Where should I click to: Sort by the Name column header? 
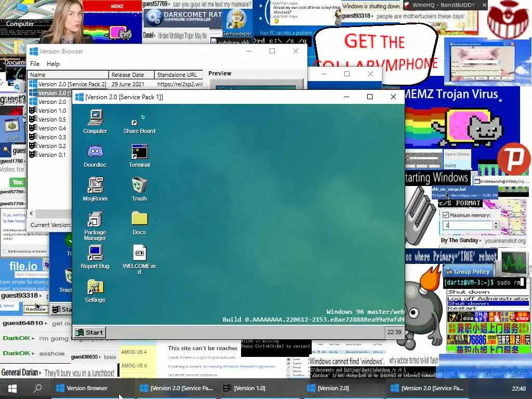pos(68,75)
